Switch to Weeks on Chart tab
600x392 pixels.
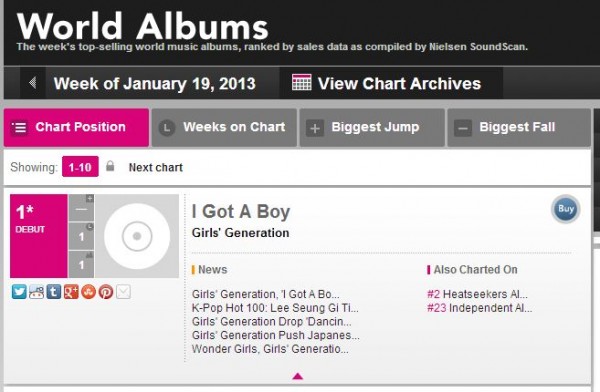(224, 127)
